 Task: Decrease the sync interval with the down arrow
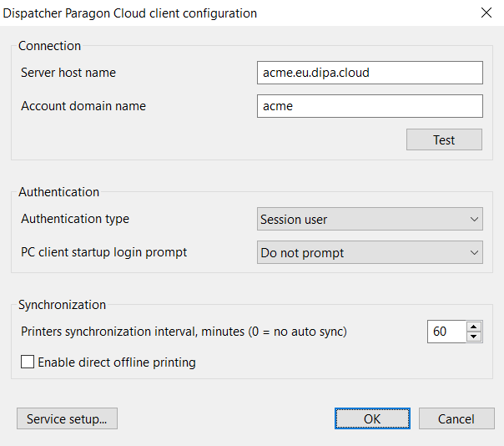pyautogui.click(x=474, y=337)
